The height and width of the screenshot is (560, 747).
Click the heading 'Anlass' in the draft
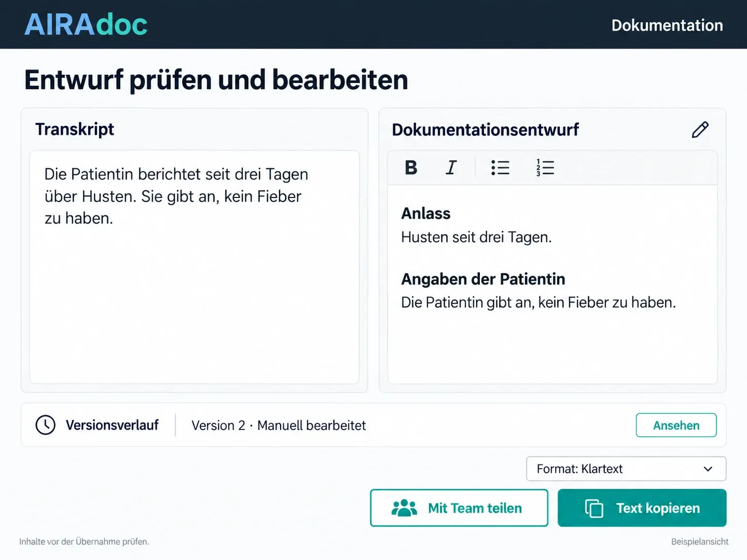point(426,213)
